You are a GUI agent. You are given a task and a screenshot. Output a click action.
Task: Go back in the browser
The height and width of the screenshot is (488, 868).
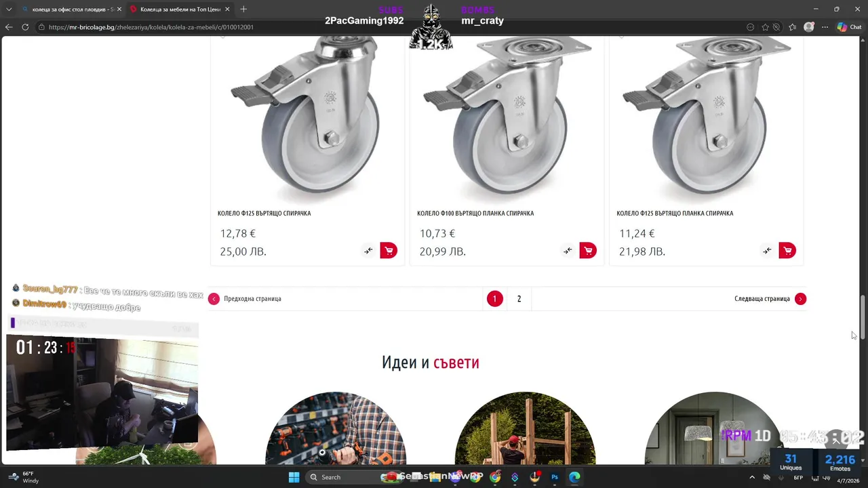click(x=9, y=27)
